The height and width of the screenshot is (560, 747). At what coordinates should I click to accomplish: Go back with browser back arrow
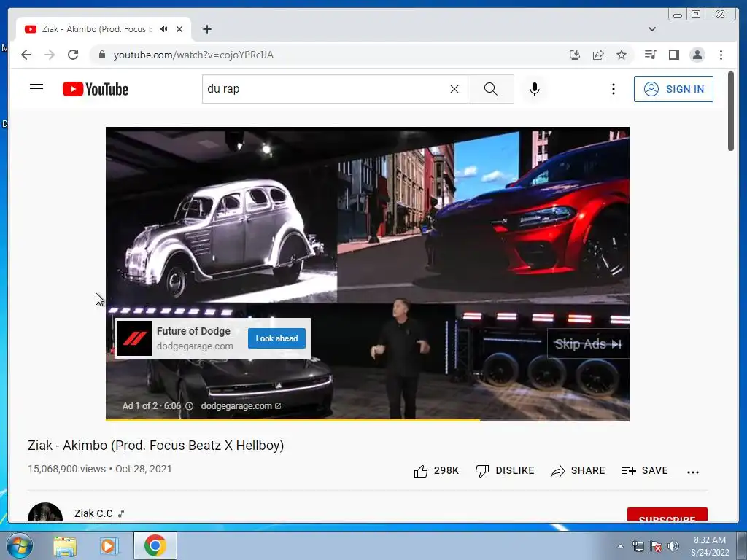[26, 55]
